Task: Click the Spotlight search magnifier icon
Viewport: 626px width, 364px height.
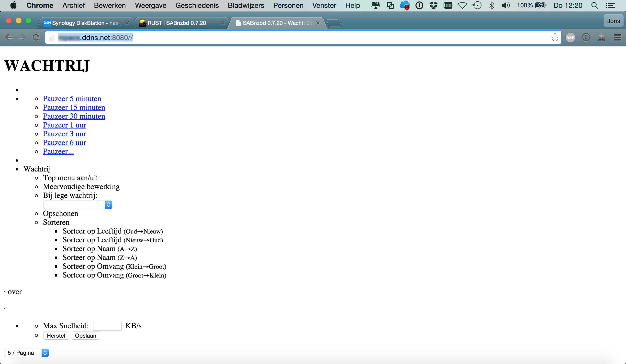Action: (594, 5)
